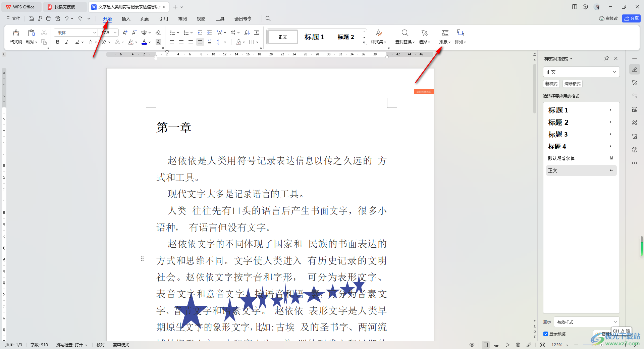Toggle Underline formatting
The image size is (644, 349).
coord(77,42)
